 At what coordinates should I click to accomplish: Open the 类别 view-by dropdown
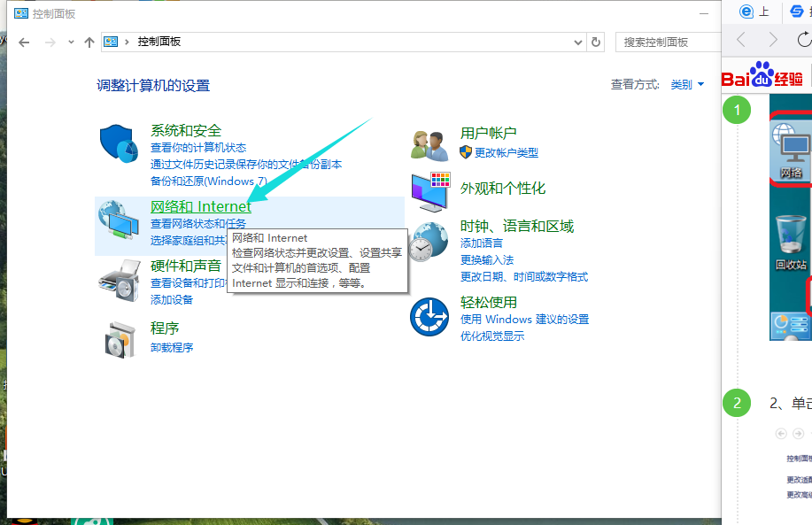[680, 82]
